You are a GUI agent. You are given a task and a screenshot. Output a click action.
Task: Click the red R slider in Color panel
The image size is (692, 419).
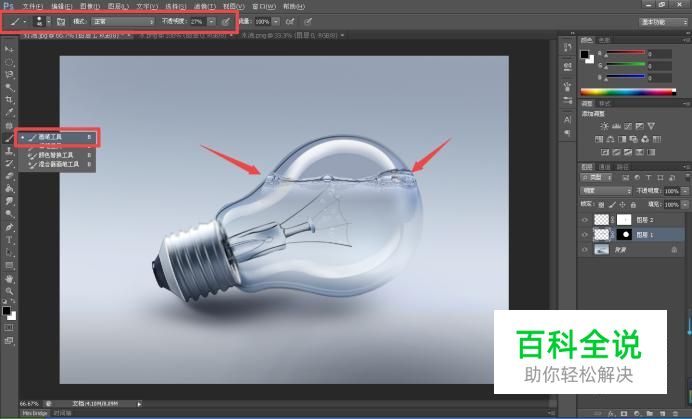[625, 53]
